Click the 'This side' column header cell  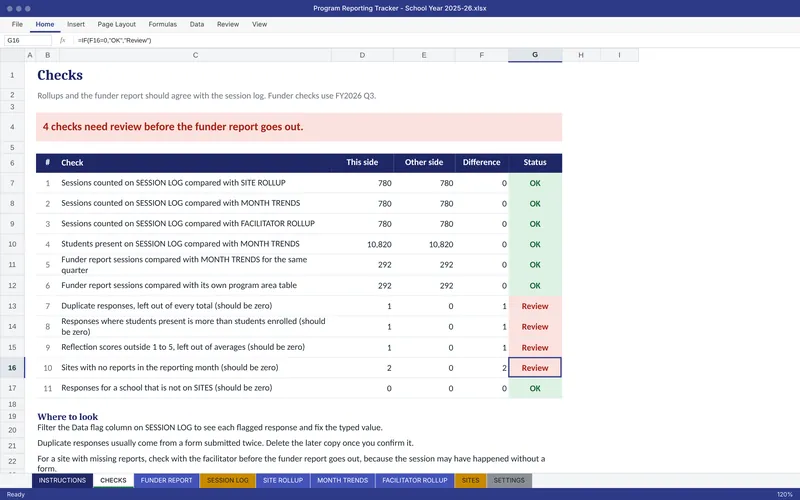click(x=362, y=162)
